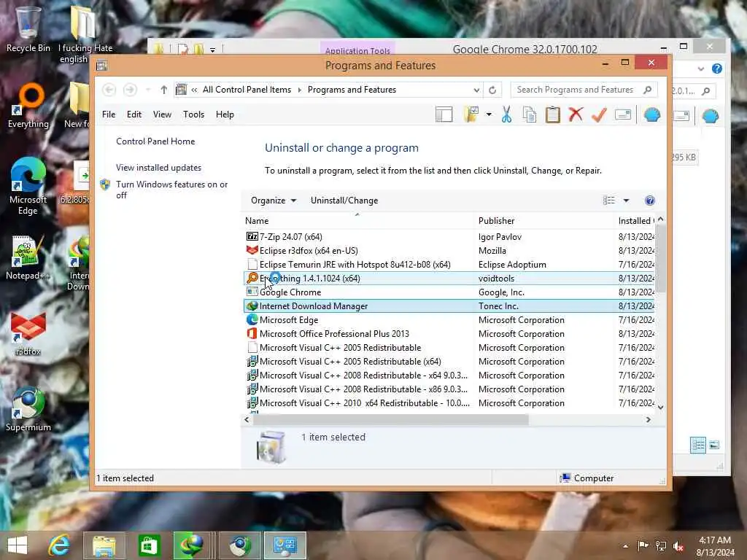Open the Control Panel Home link
The height and width of the screenshot is (560, 747).
coord(155,141)
